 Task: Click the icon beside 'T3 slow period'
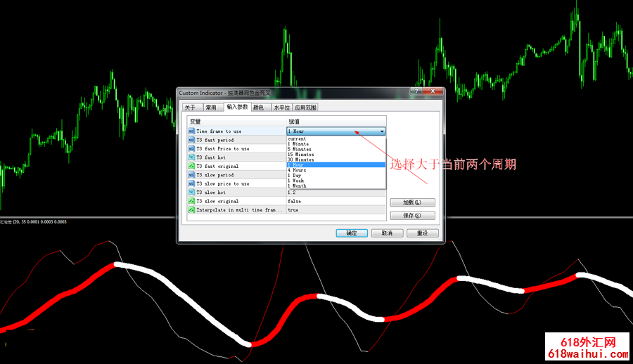tap(191, 175)
